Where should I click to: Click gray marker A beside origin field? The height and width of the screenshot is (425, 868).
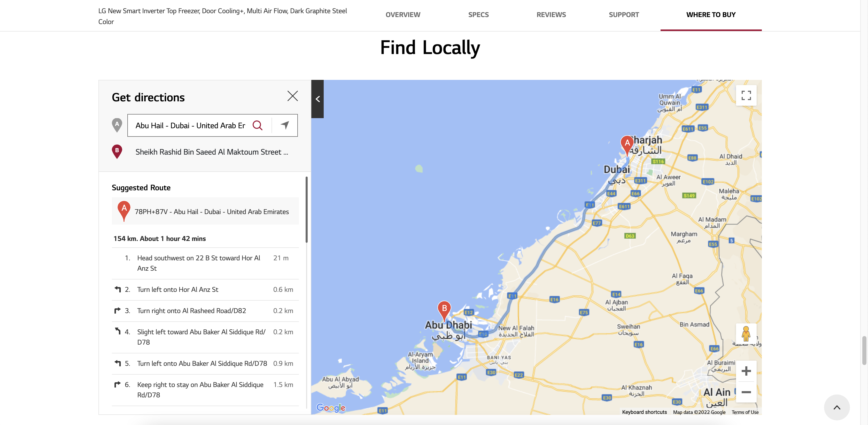(x=117, y=125)
